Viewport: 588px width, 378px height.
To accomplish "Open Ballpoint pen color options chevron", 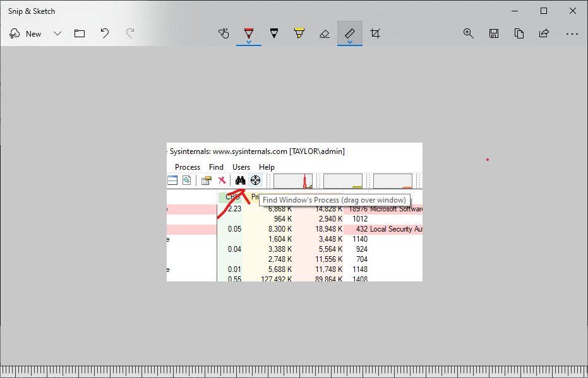I will [x=249, y=42].
